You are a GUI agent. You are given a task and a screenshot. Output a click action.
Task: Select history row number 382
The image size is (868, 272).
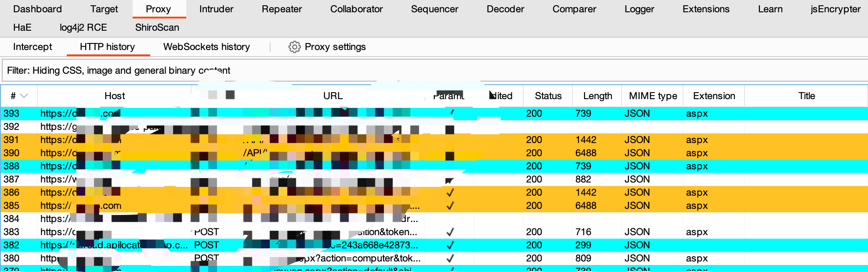pyautogui.click(x=434, y=245)
